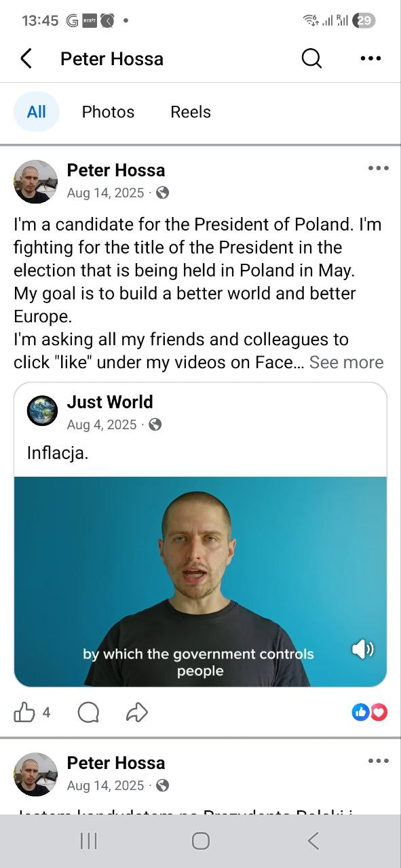Tap Peter Hossa's avatar on first post
The height and width of the screenshot is (868, 401).
tap(36, 182)
